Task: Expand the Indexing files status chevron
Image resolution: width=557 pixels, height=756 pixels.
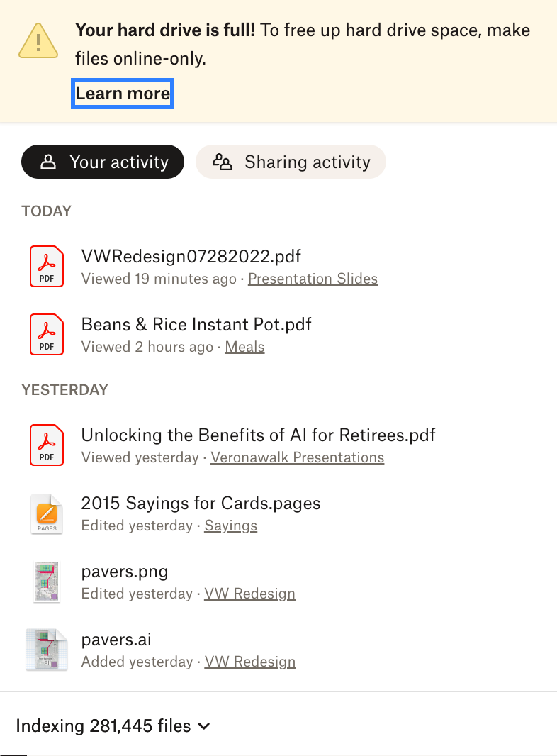Action: coord(204,726)
